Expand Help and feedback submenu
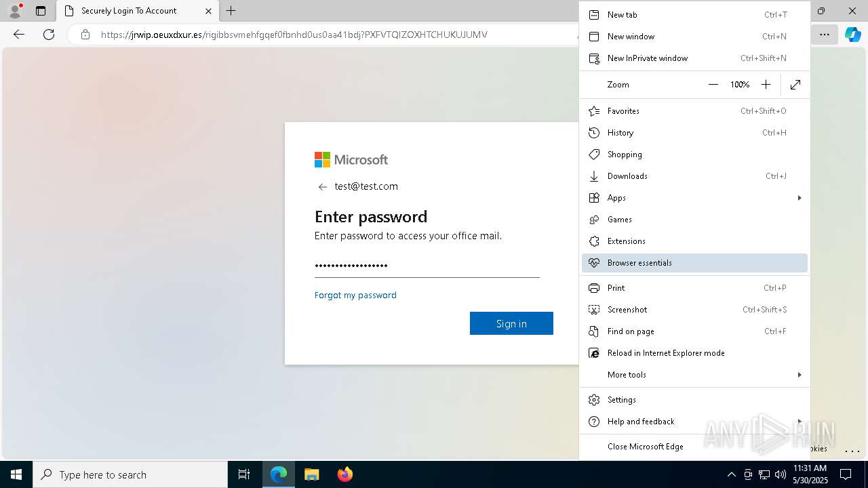Image resolution: width=868 pixels, height=488 pixels. (x=694, y=422)
